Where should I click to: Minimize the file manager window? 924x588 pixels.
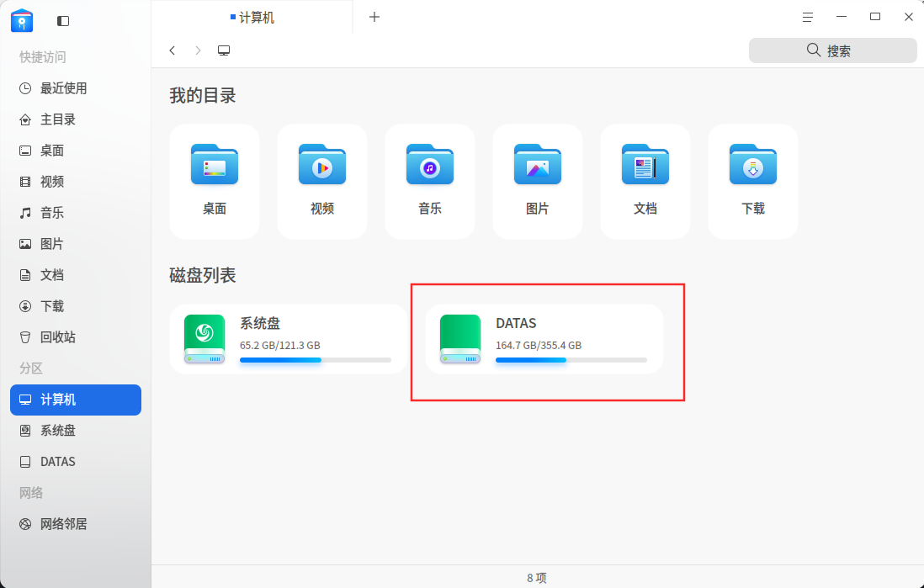click(x=842, y=17)
